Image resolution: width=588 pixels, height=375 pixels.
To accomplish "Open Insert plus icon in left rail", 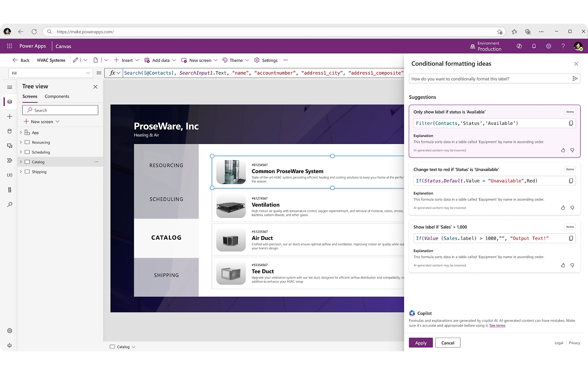I will point(10,117).
